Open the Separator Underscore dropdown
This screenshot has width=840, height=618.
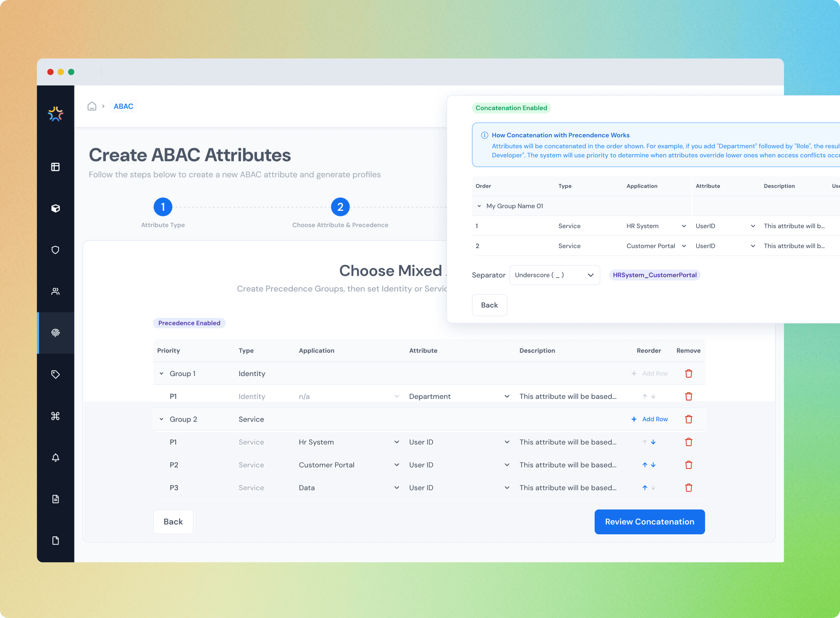pos(554,275)
